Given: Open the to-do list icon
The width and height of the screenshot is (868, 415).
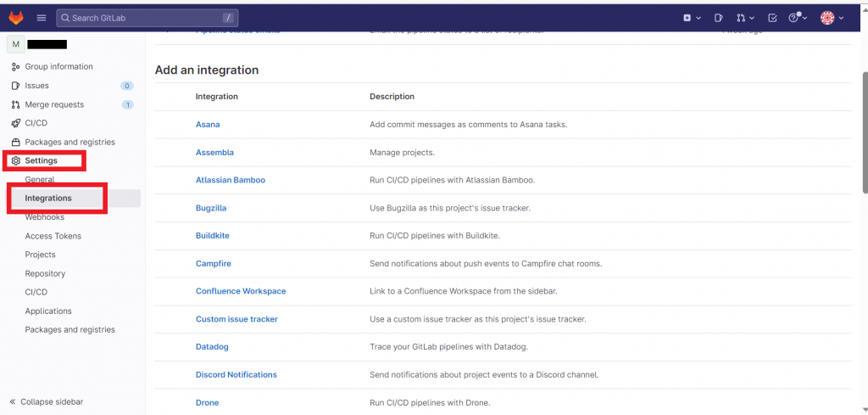Looking at the screenshot, I should 773,18.
